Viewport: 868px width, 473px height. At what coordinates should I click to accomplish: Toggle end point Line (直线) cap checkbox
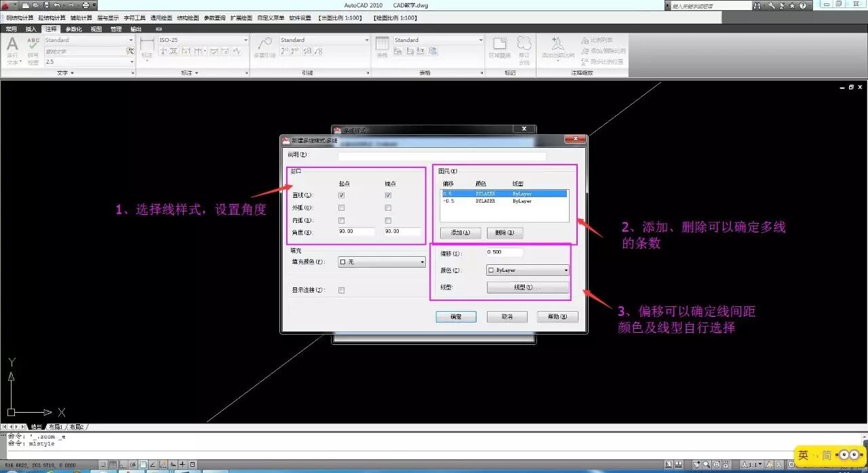pyautogui.click(x=388, y=195)
